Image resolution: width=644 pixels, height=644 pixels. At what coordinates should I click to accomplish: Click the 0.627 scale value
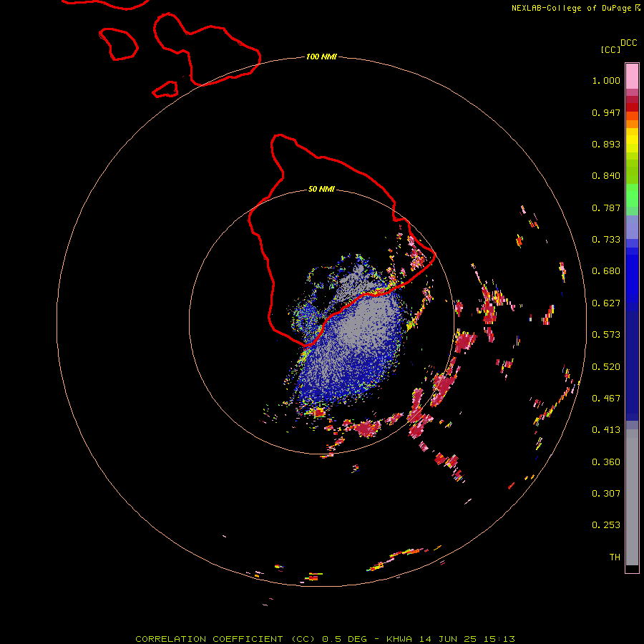pos(606,303)
